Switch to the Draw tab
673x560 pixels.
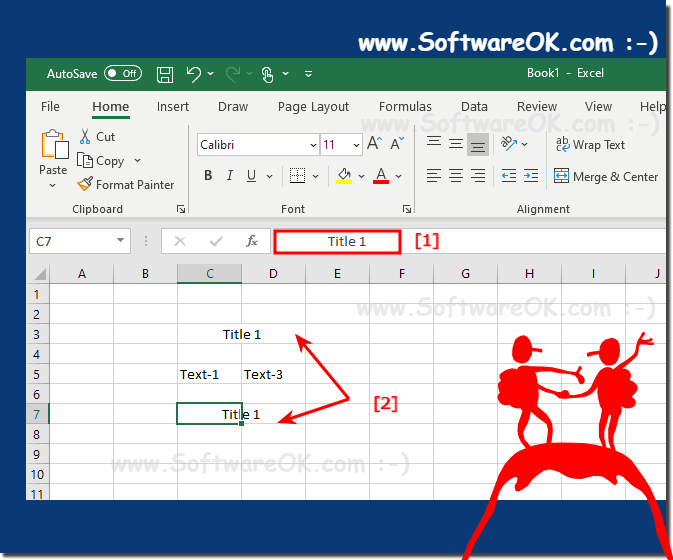tap(233, 106)
